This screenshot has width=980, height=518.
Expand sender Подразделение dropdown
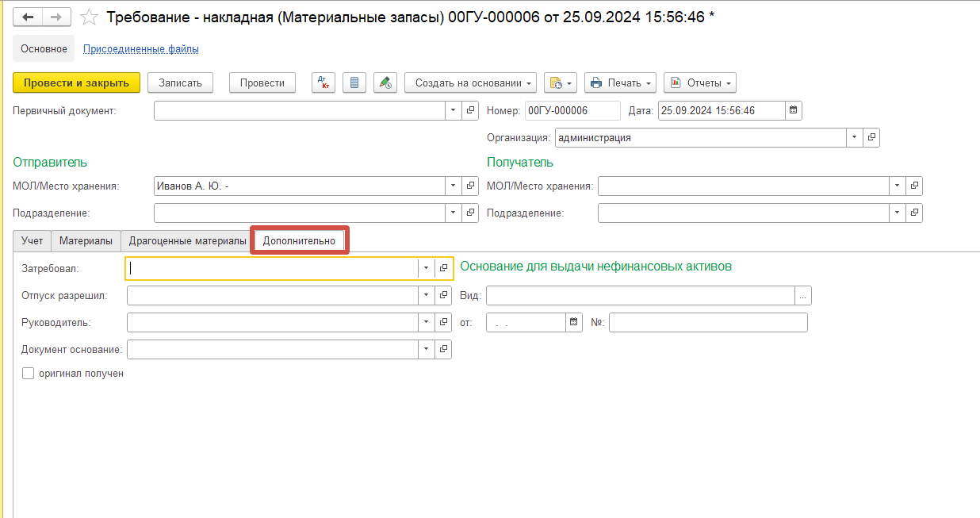pos(454,213)
